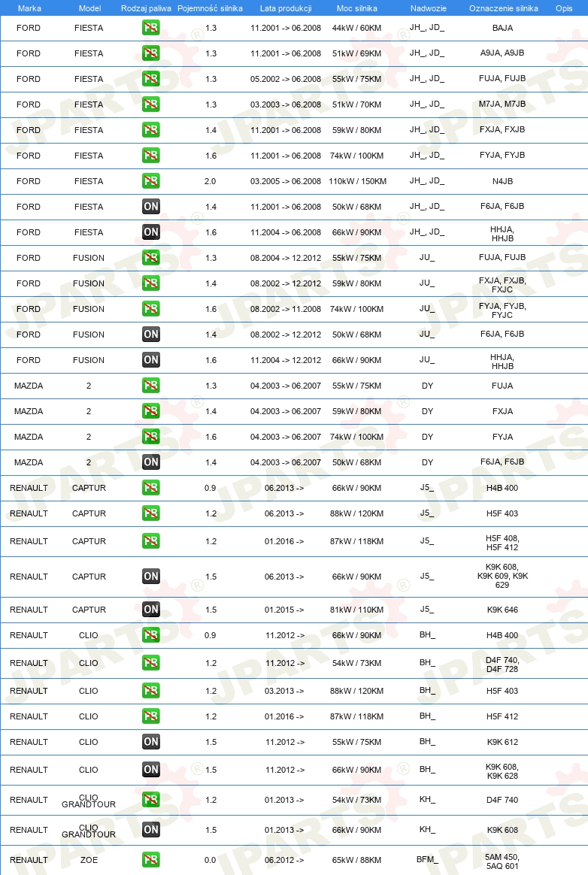
Task: Click diesel ON icon in Fiesta 1.4 F6JA row
Action: [x=151, y=207]
